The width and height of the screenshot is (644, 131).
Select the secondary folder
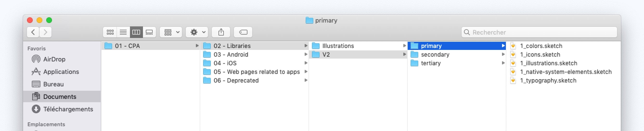click(x=457, y=54)
